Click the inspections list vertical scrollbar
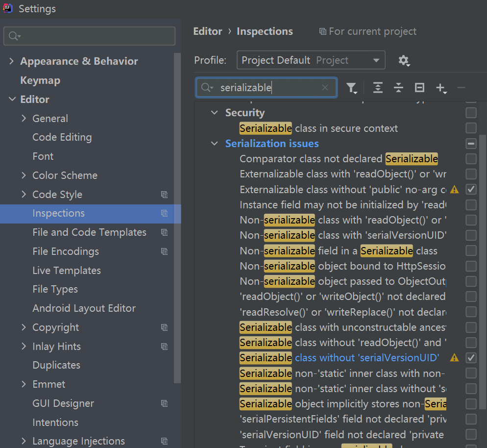This screenshot has width=487, height=448. 483,245
